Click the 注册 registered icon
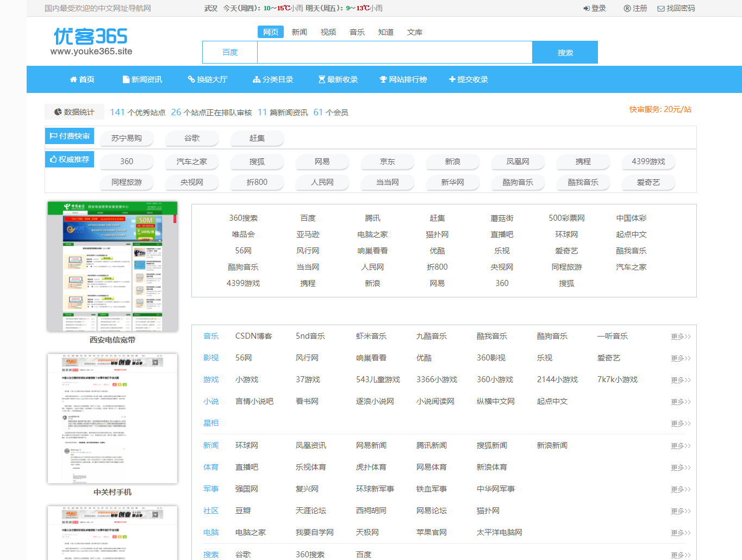The height and width of the screenshot is (560, 742). (627, 9)
